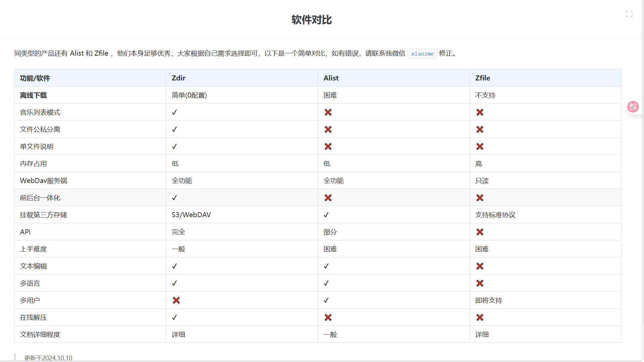Click the 音乐列表模式 row label

point(40,112)
